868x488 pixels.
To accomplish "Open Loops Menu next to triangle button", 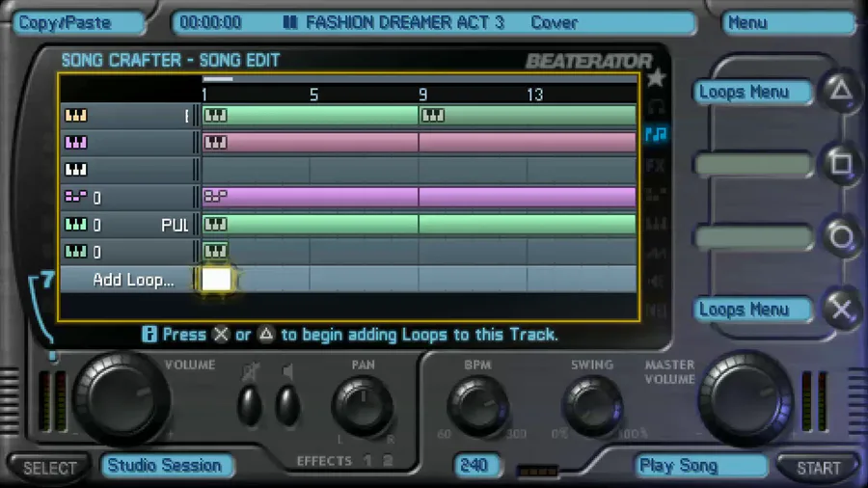I will click(751, 92).
